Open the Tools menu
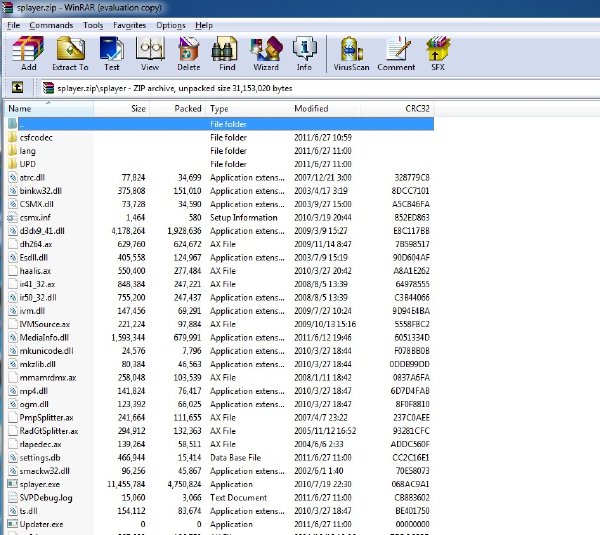This screenshot has height=535, width=600. 93,25
